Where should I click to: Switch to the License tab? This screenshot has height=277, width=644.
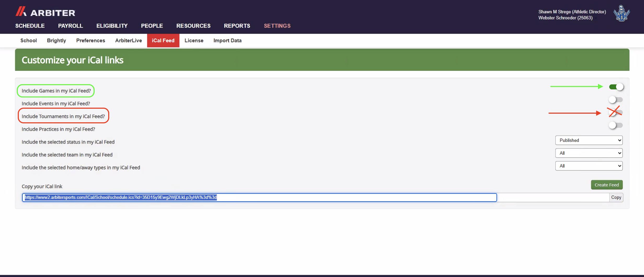[194, 41]
